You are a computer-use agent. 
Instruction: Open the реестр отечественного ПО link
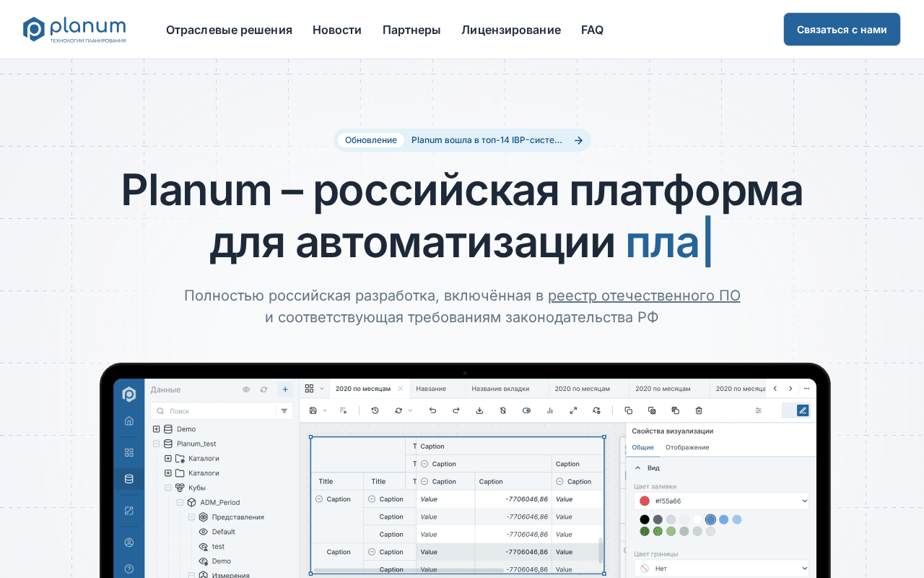(x=644, y=296)
